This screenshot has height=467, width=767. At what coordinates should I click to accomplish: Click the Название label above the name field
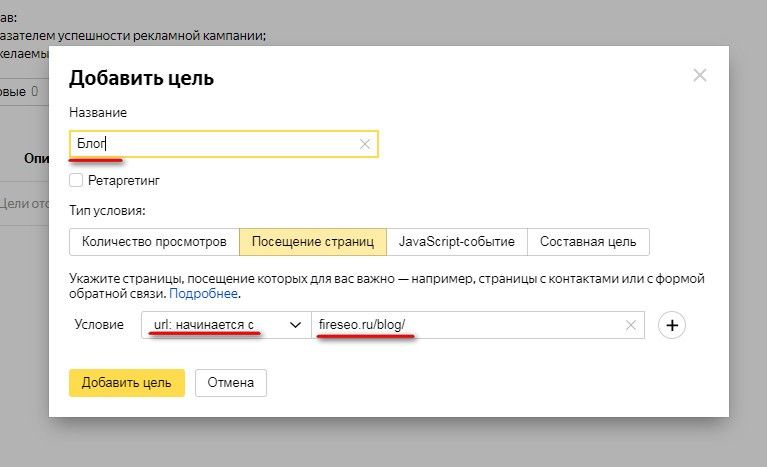(98, 112)
